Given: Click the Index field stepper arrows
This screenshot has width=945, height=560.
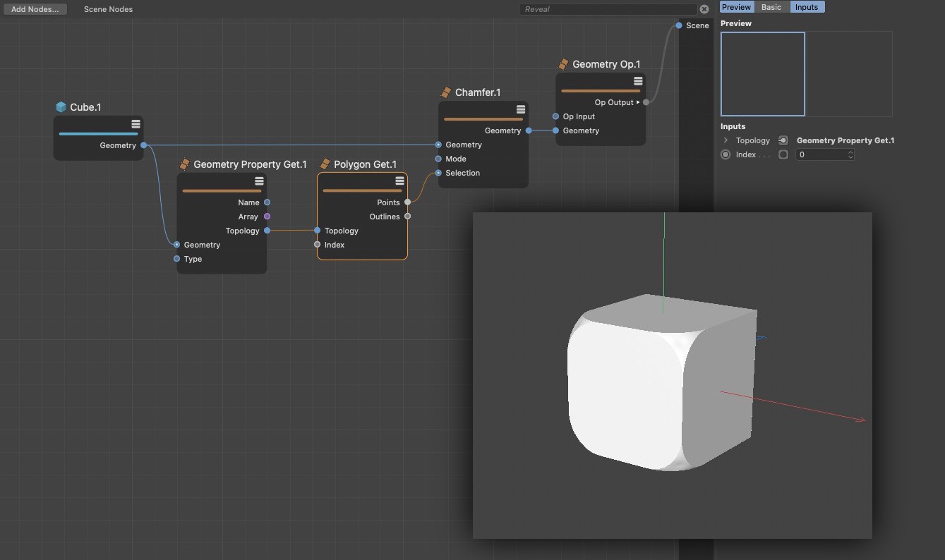Looking at the screenshot, I should [850, 154].
